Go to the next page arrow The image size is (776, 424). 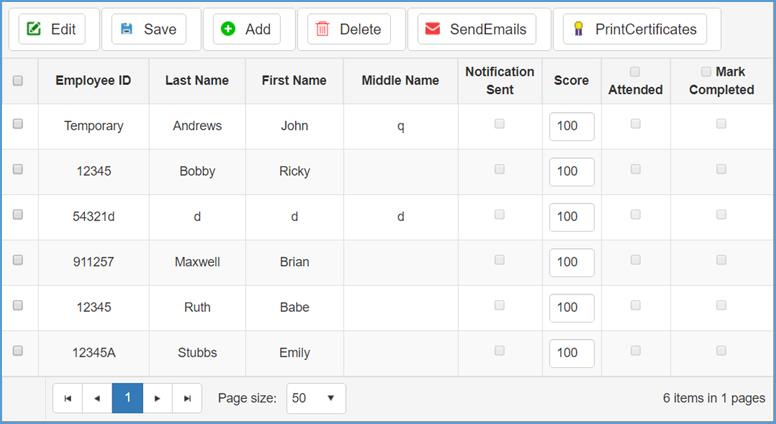(x=157, y=398)
